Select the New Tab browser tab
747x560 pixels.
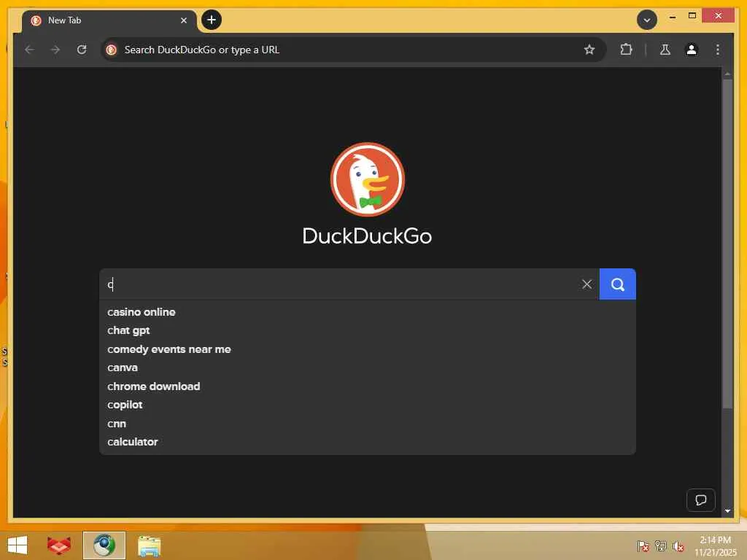coord(109,20)
